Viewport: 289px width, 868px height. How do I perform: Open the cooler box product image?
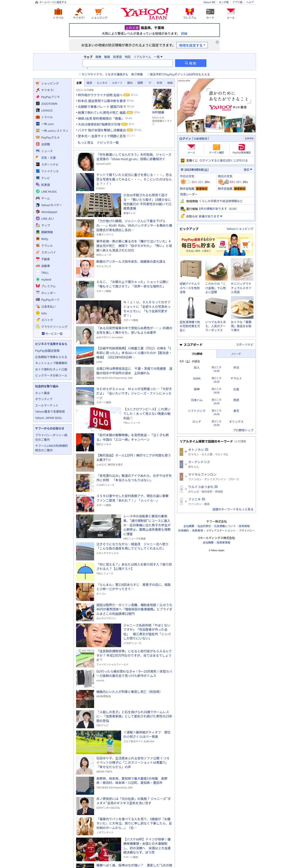[216, 308]
